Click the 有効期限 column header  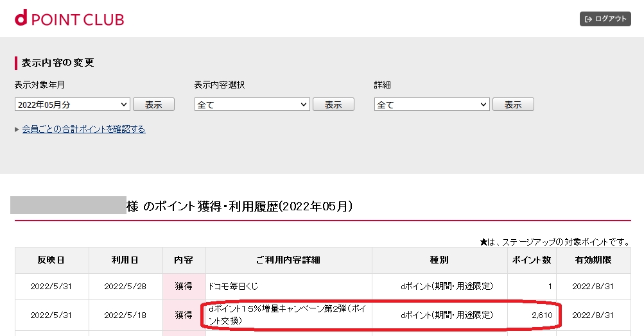593,260
